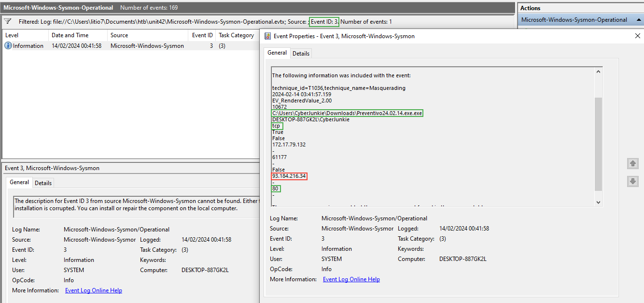644x303 pixels.
Task: Sort events by Source column header
Action: pos(147,35)
